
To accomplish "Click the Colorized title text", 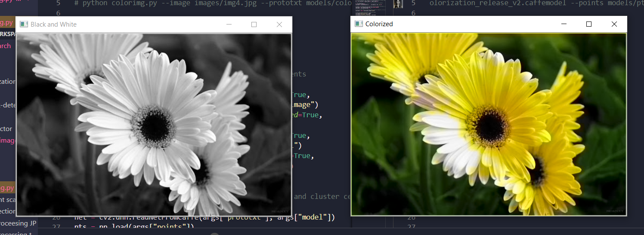I will (379, 24).
